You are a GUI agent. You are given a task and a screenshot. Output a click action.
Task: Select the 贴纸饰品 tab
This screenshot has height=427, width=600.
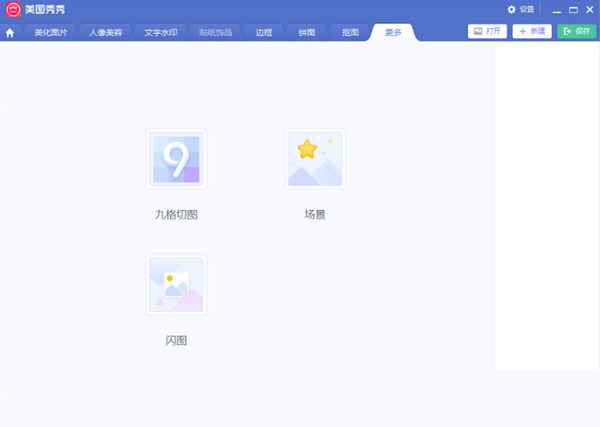tap(215, 32)
